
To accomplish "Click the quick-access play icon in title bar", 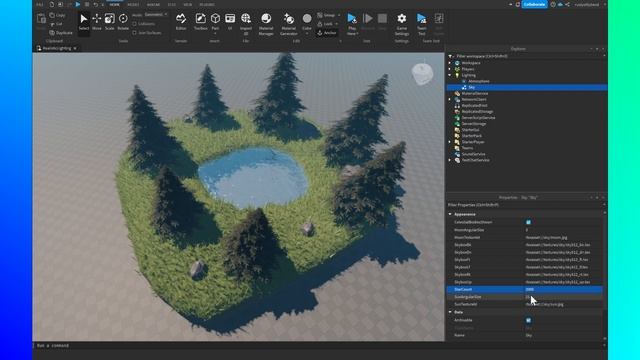I will pyautogui.click(x=78, y=4).
